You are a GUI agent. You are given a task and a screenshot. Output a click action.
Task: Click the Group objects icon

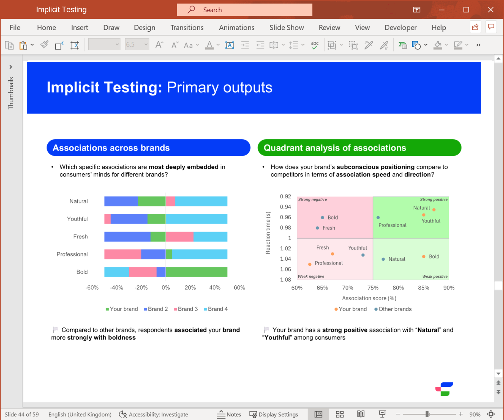coord(332,45)
